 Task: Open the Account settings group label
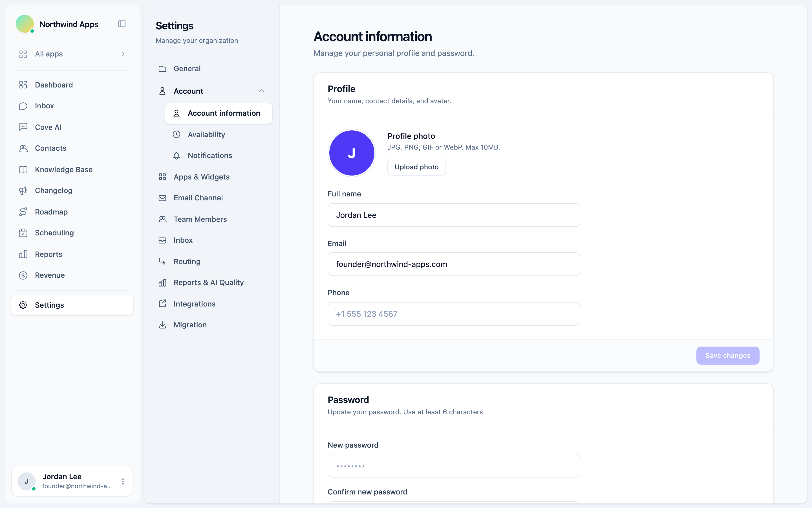coord(188,91)
